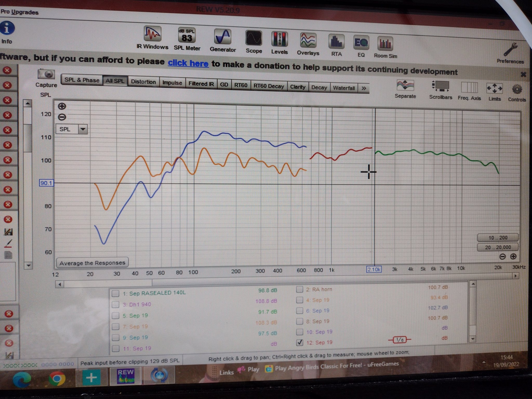Viewport: 532px width, 399px height.
Task: Zoom in horizontal axis plus icon
Action: point(513,257)
